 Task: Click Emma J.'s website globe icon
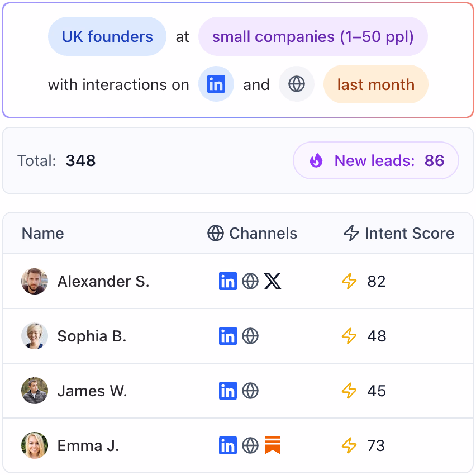[x=250, y=445]
